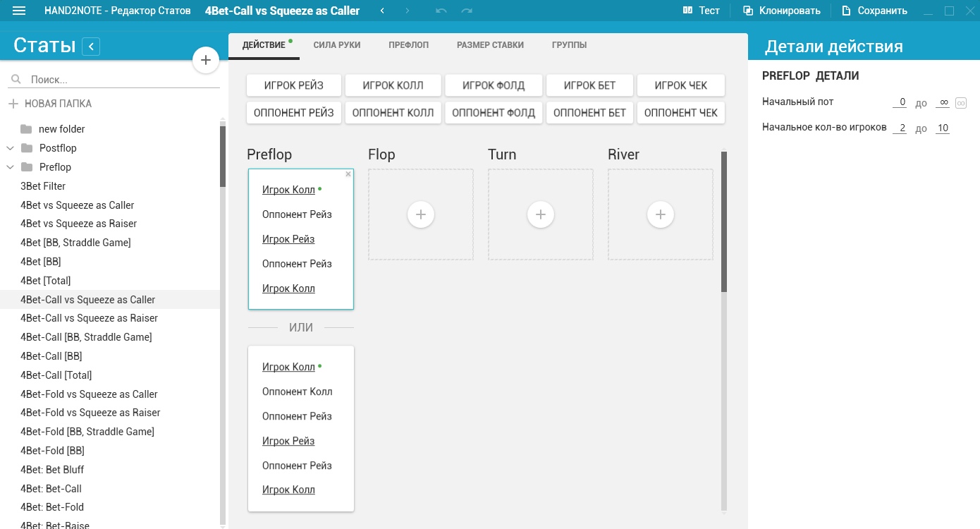The width and height of the screenshot is (980, 529).
Task: Edit Начальный пот minimum value
Action: (x=900, y=102)
